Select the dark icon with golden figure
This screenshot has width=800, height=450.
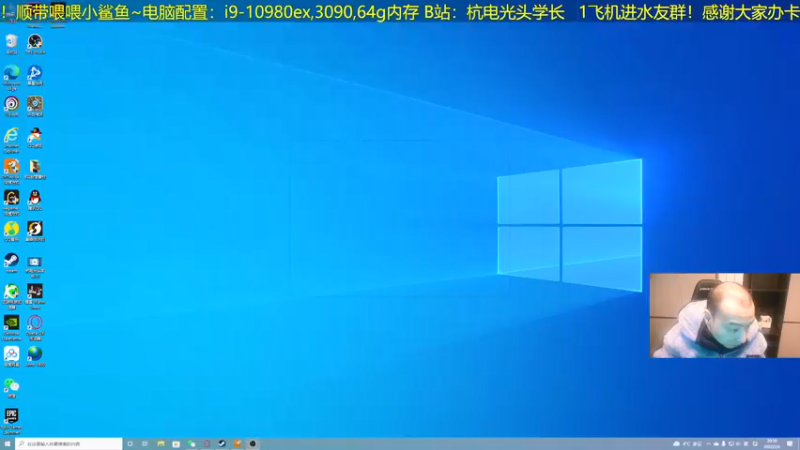tap(11, 203)
